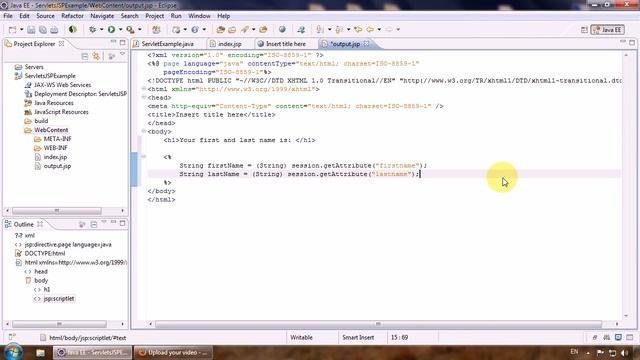Click the Last Edit Location yellow arrow
Screen dimensions: 640x360
coord(358,29)
